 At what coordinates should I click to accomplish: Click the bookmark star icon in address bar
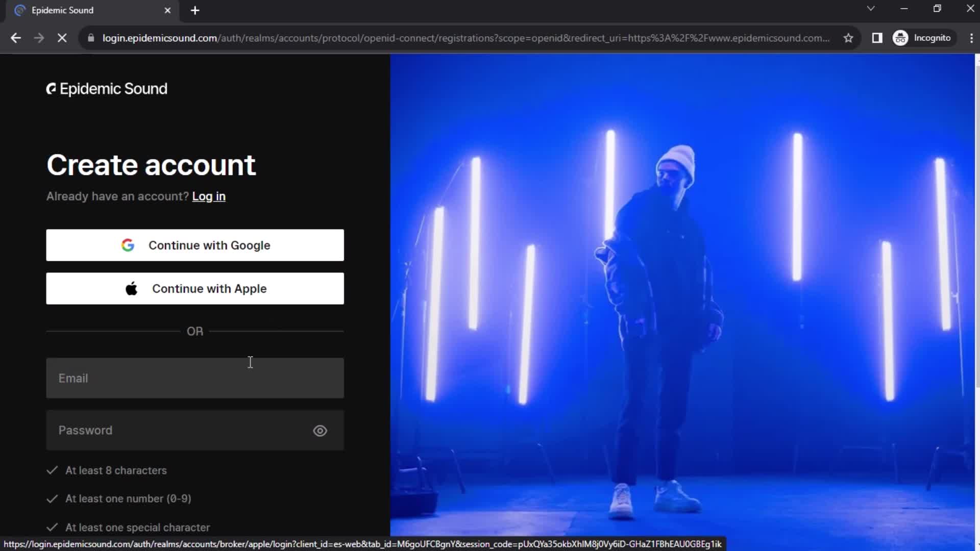click(849, 38)
